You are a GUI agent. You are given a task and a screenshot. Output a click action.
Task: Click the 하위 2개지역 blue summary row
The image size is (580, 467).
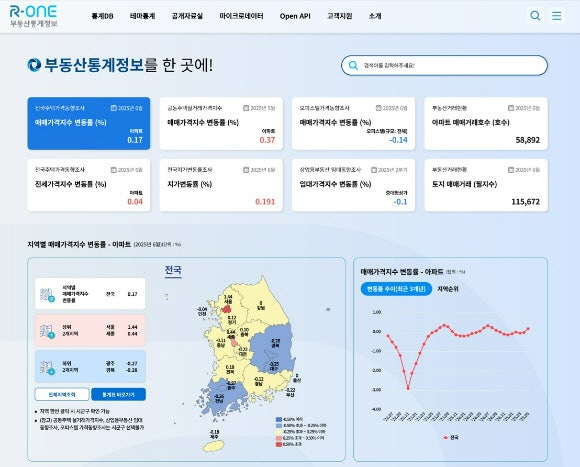coord(90,366)
